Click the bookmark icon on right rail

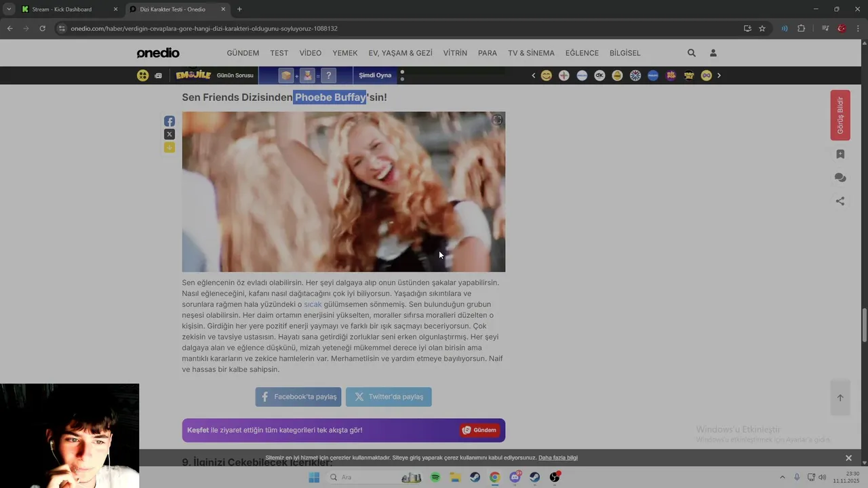click(840, 155)
